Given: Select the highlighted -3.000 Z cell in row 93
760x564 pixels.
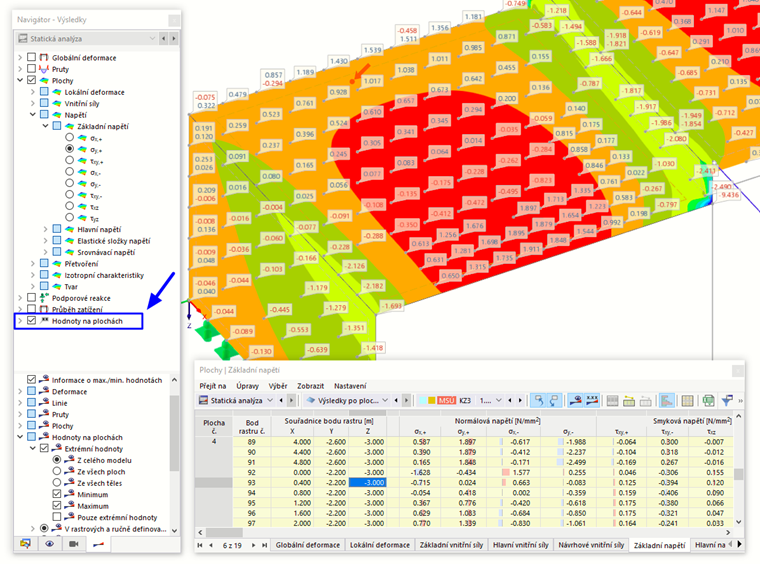Looking at the screenshot, I should tap(367, 483).
